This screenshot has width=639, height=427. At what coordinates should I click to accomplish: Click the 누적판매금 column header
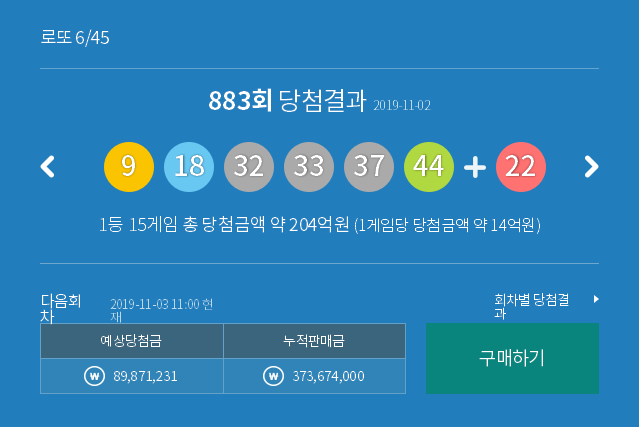click(x=314, y=341)
